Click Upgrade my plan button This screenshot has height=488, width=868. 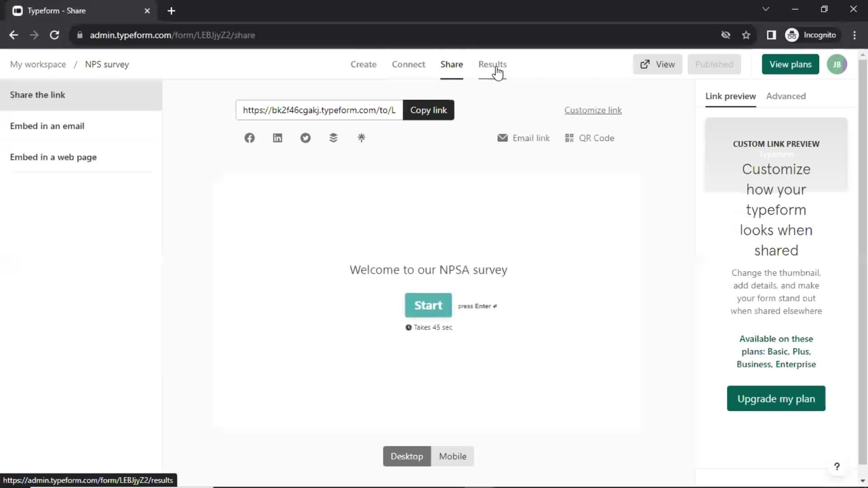coord(776,399)
